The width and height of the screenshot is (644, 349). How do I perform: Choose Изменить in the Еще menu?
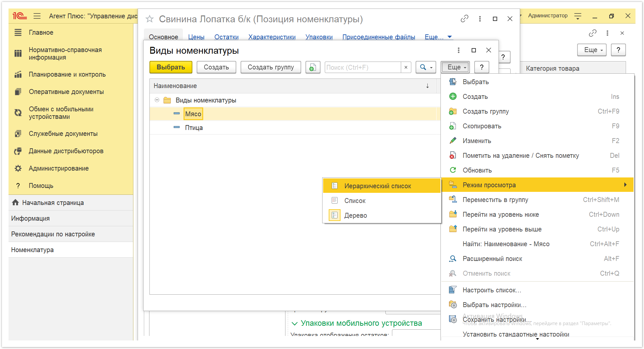[537, 141]
